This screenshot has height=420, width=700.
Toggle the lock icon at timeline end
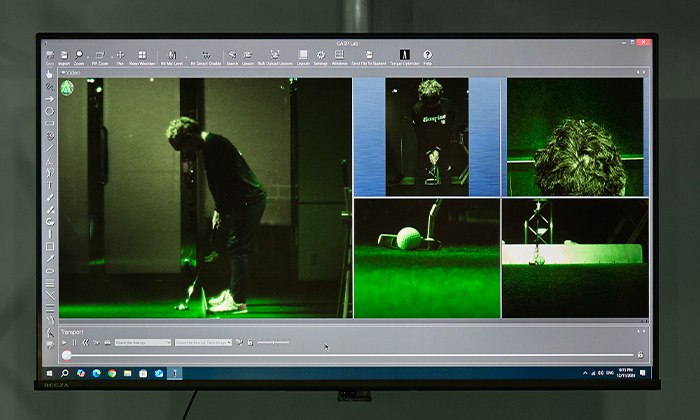point(640,354)
